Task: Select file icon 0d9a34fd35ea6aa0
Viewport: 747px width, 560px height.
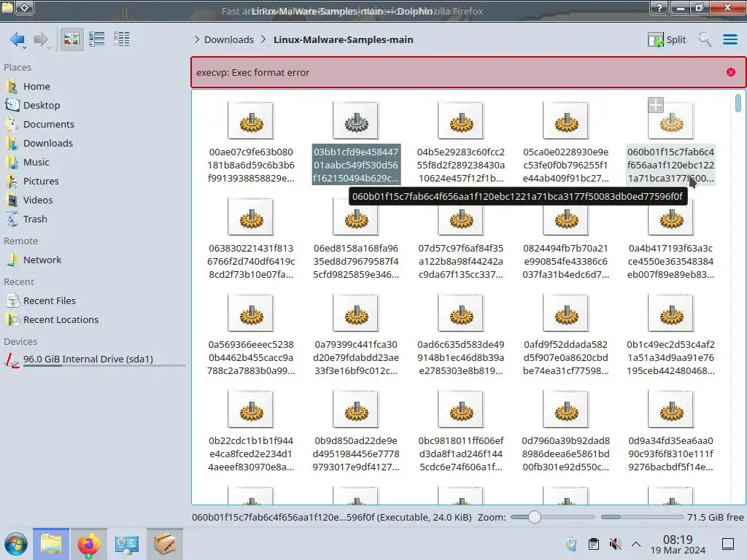Action: click(671, 410)
